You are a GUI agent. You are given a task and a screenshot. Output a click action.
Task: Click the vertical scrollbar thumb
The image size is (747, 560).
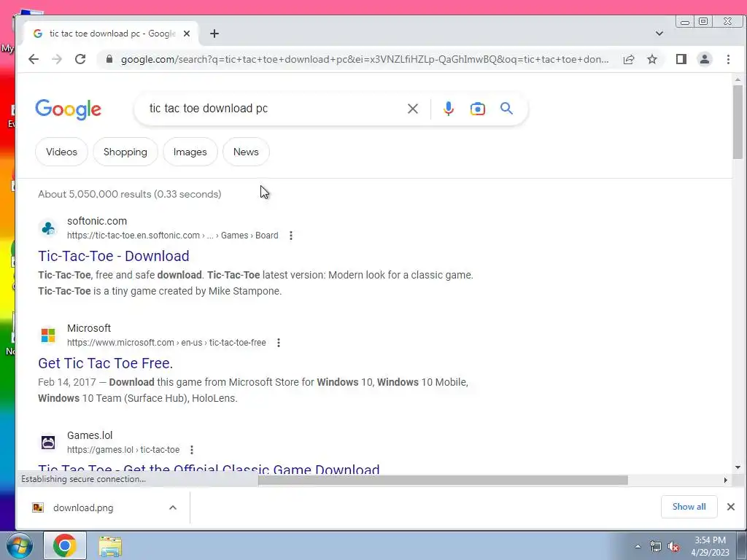(738, 122)
